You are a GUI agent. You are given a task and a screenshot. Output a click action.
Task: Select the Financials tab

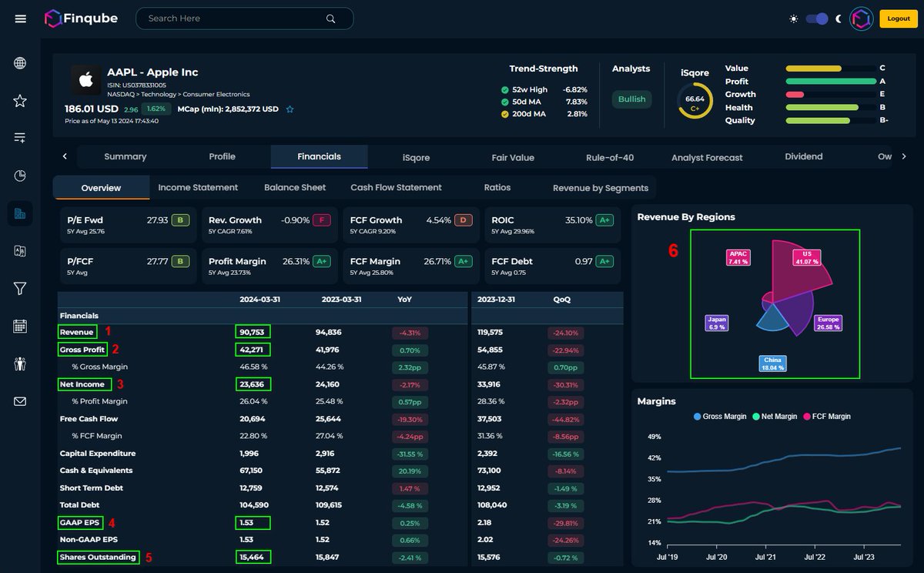click(319, 156)
